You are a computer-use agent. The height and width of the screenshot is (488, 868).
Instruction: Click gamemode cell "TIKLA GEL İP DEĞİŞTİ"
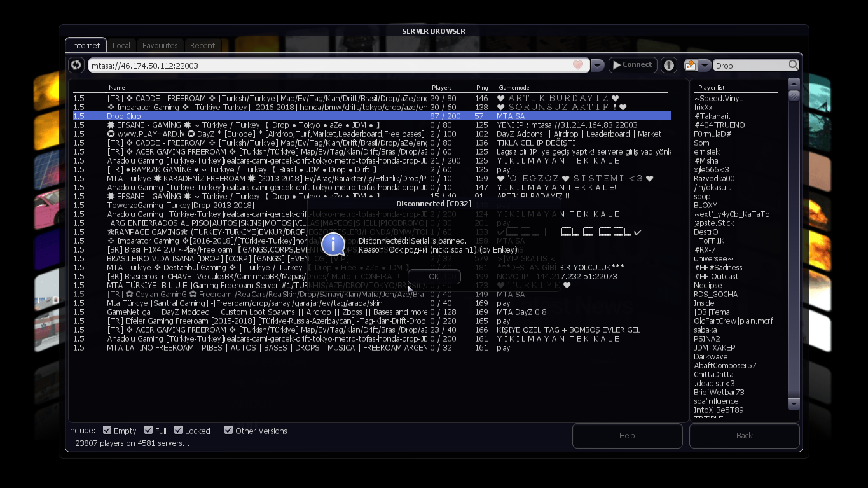[x=536, y=143]
